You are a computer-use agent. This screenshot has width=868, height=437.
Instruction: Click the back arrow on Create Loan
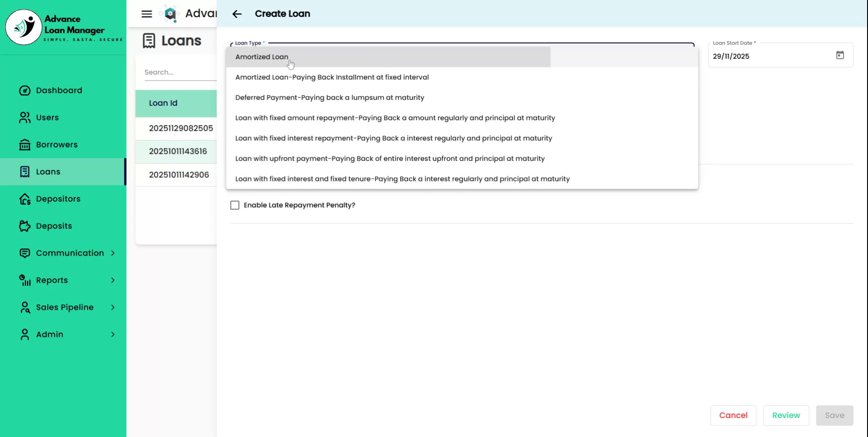click(x=237, y=14)
